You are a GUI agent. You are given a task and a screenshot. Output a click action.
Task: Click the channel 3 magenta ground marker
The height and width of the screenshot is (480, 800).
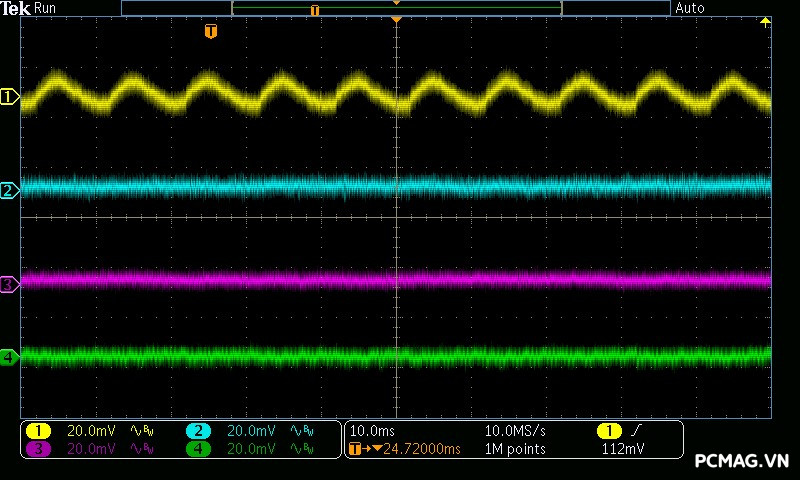pos(10,285)
